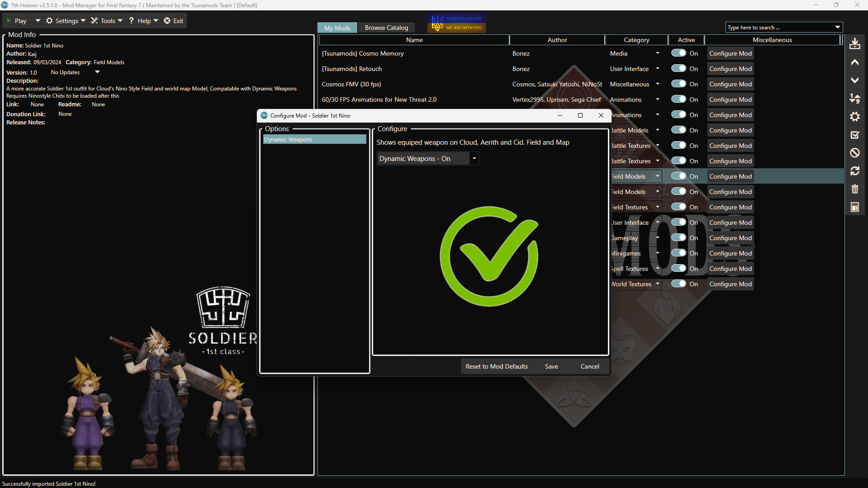Toggle 60/30 FPS Animations mod switch
Viewport: 868px width, 488px height.
click(678, 99)
